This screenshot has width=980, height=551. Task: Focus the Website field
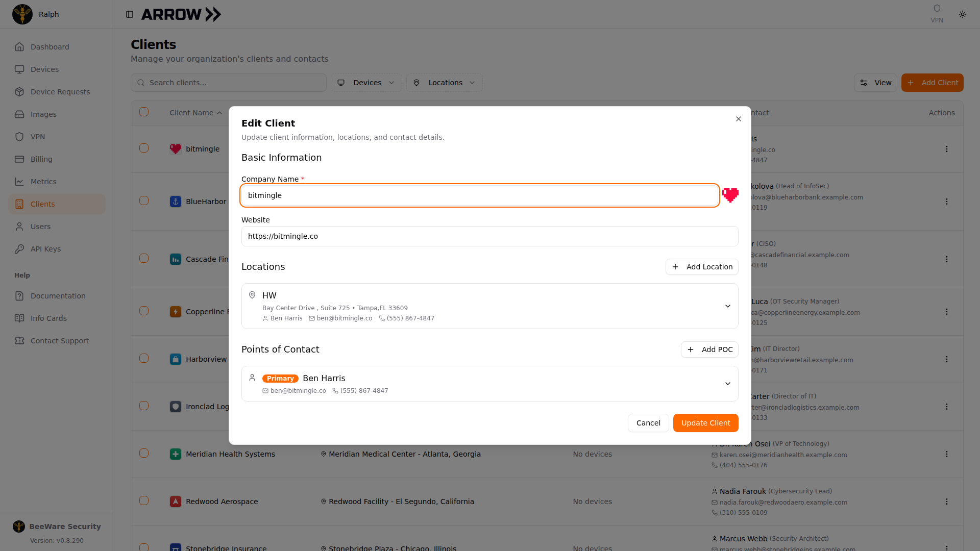pos(489,236)
